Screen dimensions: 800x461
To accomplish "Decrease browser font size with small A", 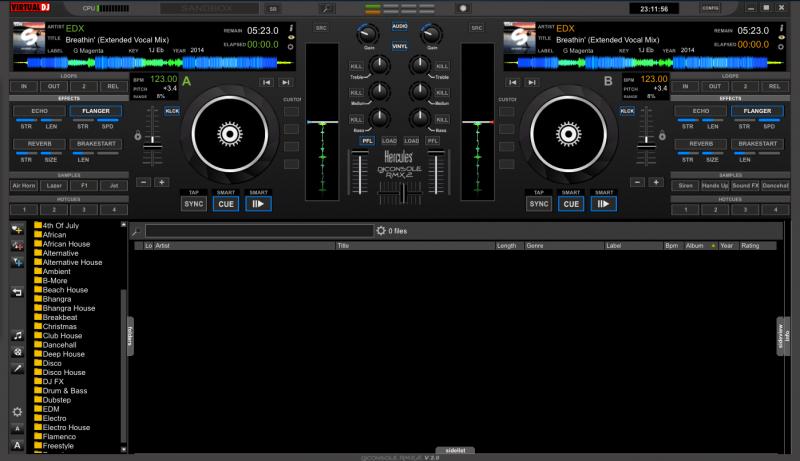I will [17, 429].
